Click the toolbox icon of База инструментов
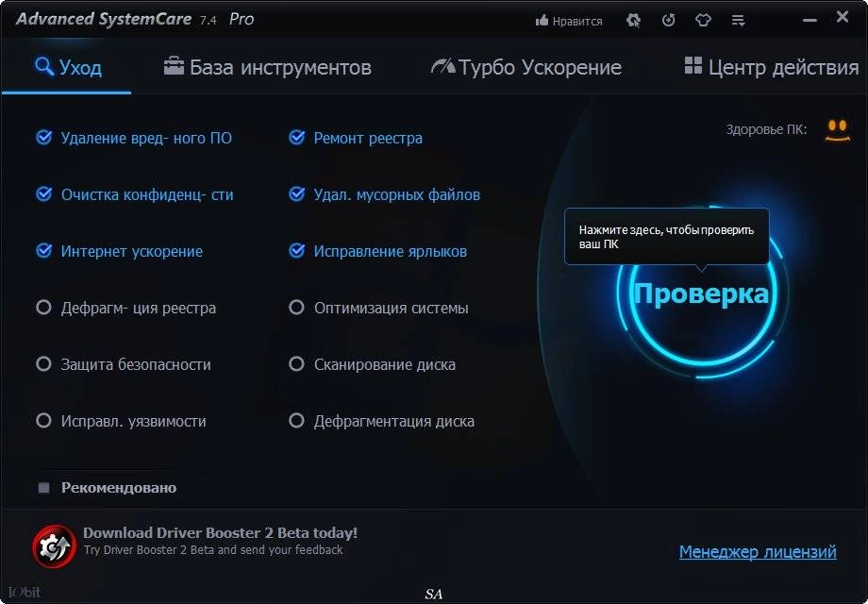Image resolution: width=868 pixels, height=604 pixels. (174, 66)
